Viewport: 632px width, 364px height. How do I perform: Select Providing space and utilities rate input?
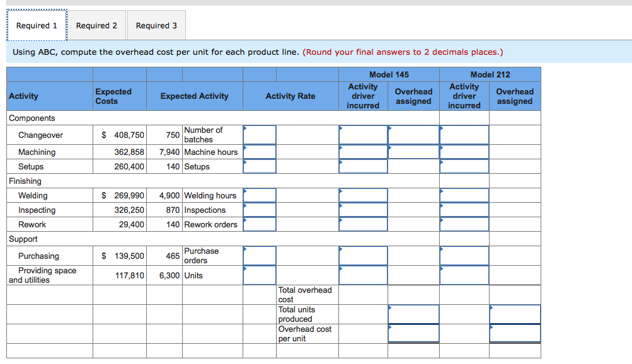tap(260, 275)
